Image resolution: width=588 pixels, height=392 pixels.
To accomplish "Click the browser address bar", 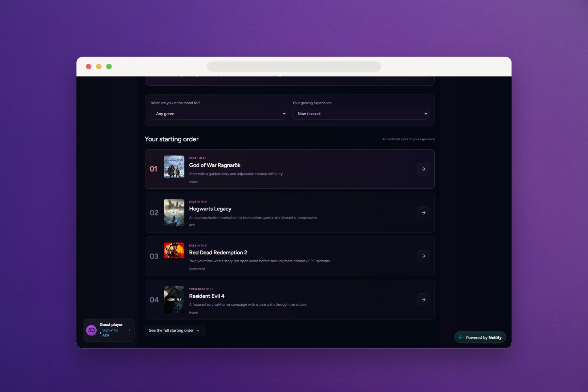I will [x=294, y=67].
